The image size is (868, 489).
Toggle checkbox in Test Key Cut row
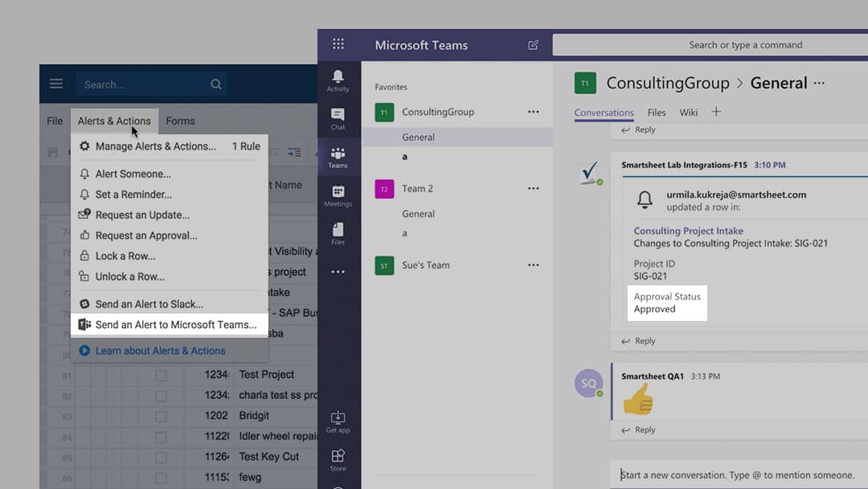coord(161,458)
